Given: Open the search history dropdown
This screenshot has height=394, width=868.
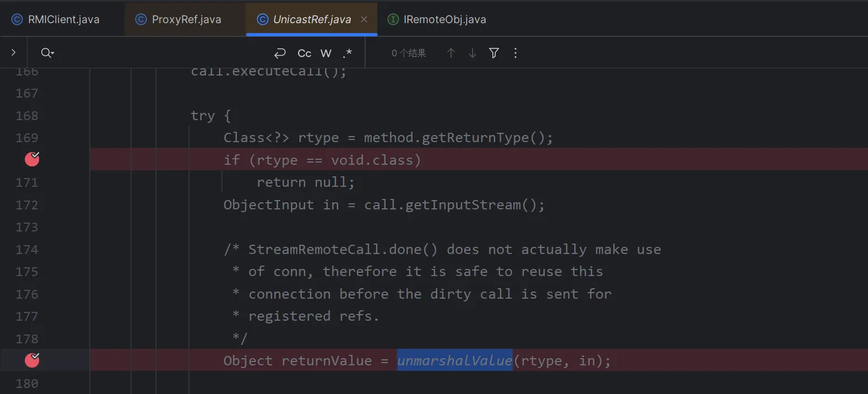Looking at the screenshot, I should (x=47, y=53).
